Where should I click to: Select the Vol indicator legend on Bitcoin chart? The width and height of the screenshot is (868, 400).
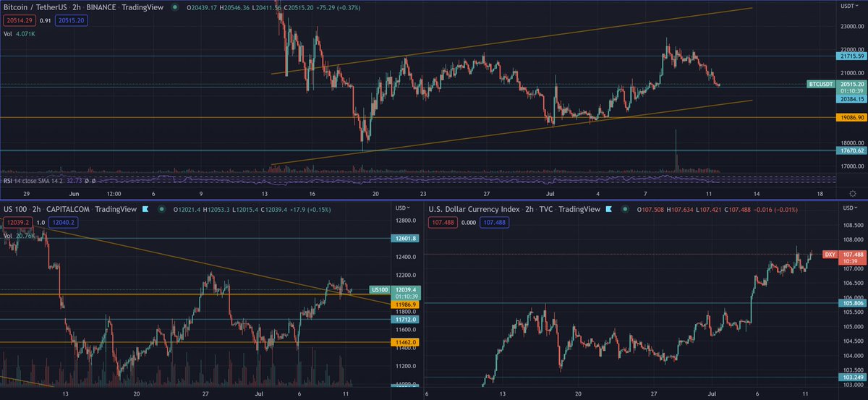pyautogui.click(x=20, y=33)
